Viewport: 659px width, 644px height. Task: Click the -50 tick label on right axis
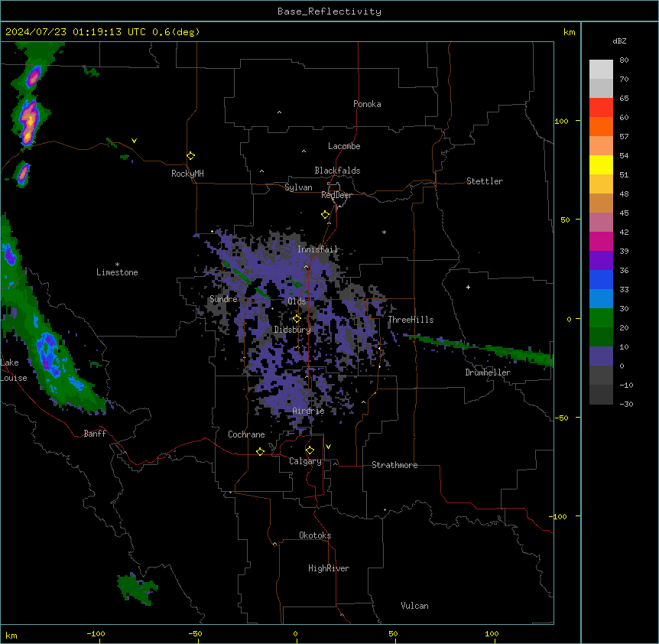[561, 418]
